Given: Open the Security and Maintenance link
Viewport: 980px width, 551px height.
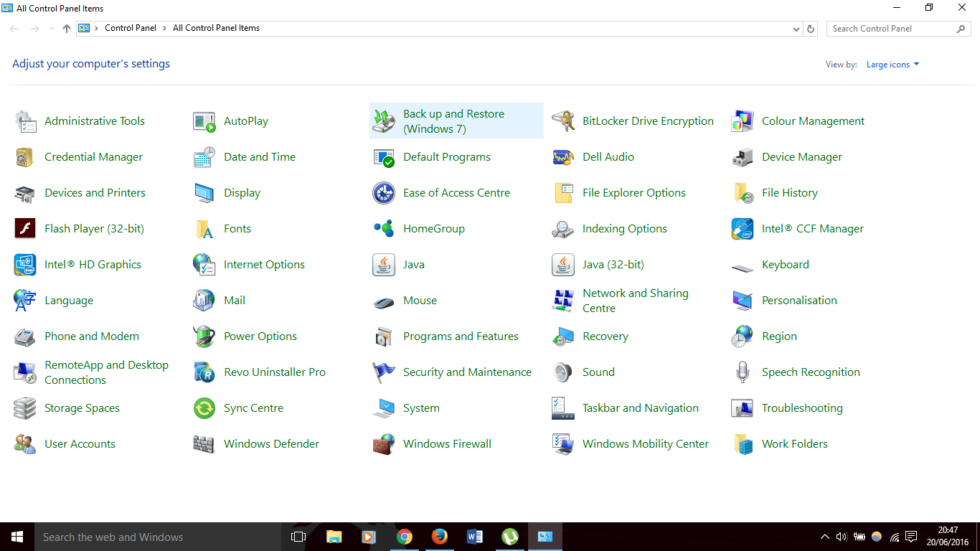Looking at the screenshot, I should coord(467,372).
